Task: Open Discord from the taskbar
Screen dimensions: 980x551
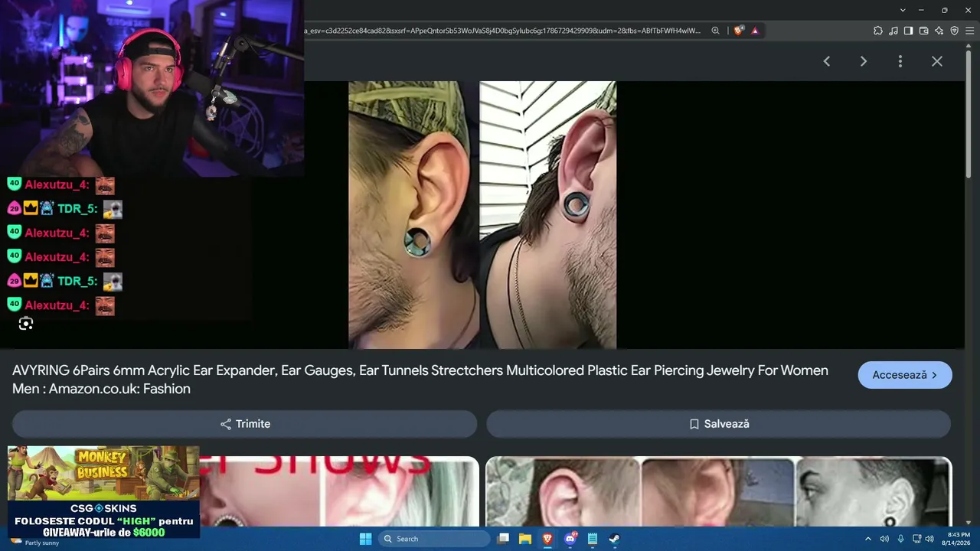Action: pos(570,539)
